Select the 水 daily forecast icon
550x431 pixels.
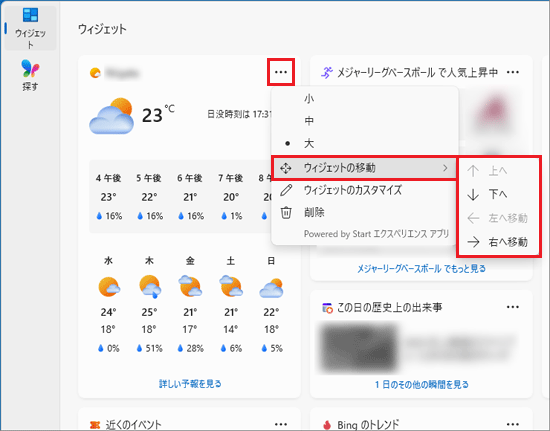tap(109, 287)
